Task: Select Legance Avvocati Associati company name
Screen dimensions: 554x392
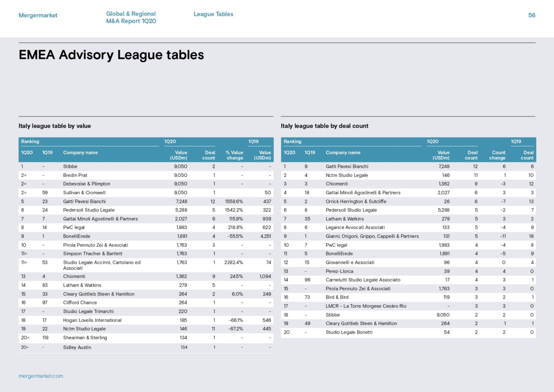Action: tap(355, 228)
